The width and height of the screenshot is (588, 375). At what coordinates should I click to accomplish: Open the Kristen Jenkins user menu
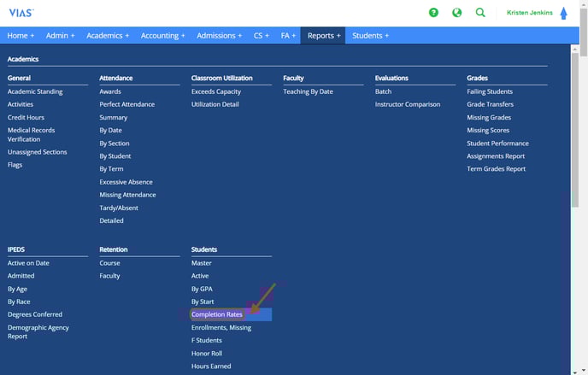click(x=529, y=13)
